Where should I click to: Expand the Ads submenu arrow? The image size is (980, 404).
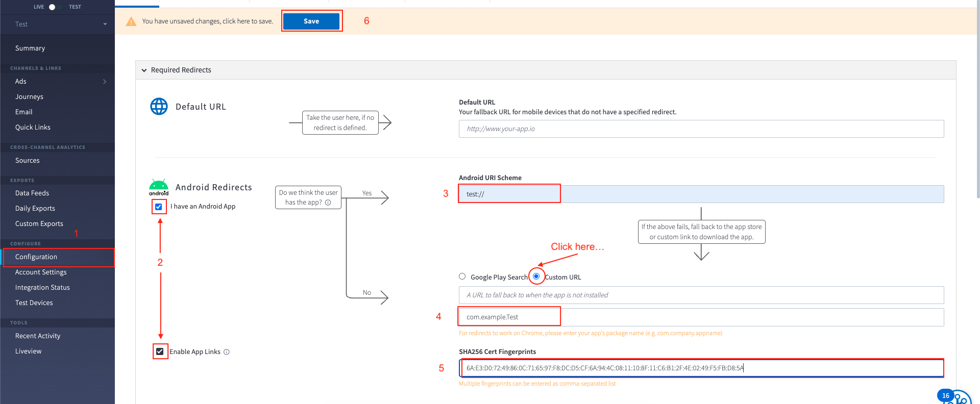105,82
